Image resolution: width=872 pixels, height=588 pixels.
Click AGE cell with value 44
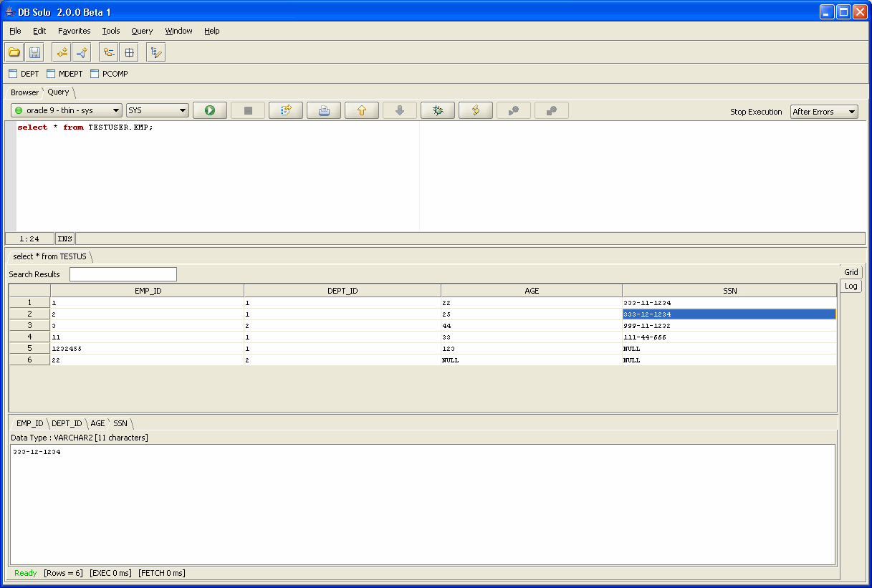532,326
